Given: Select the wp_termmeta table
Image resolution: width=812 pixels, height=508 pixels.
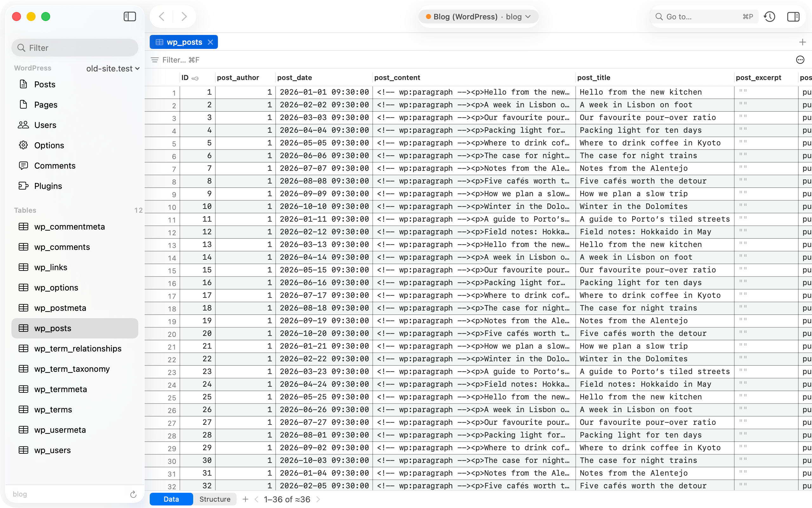Looking at the screenshot, I should [x=75, y=389].
